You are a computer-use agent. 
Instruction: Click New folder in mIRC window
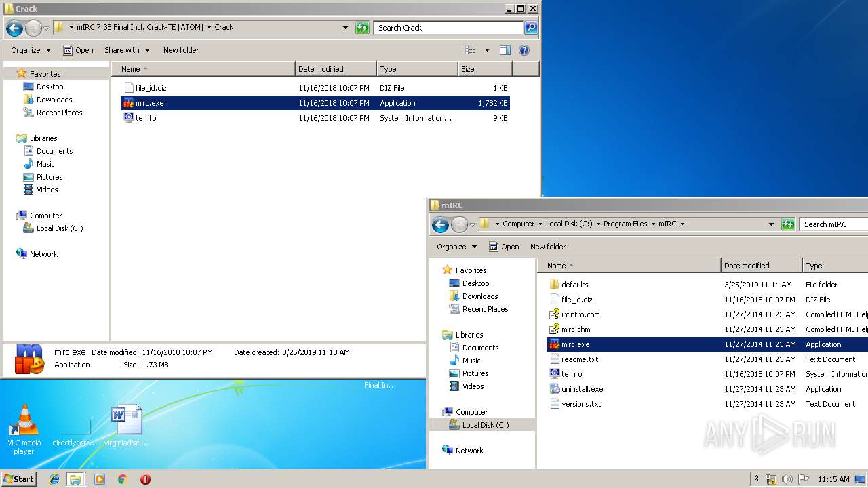coord(548,247)
